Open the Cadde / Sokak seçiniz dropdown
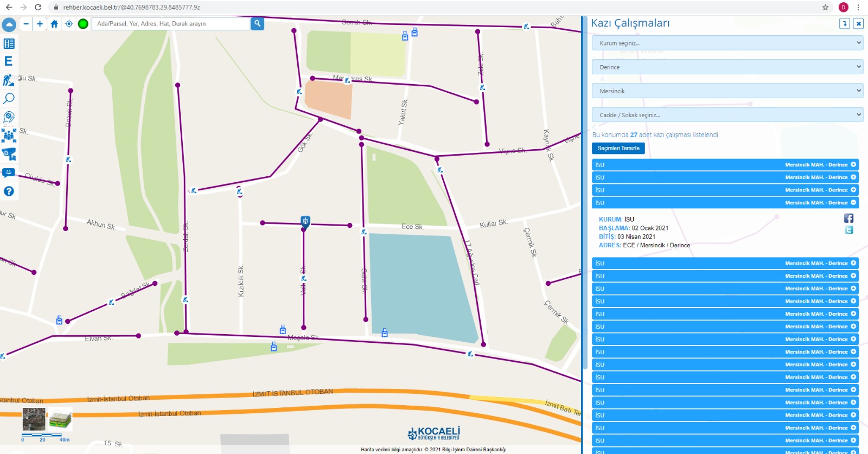 point(727,114)
